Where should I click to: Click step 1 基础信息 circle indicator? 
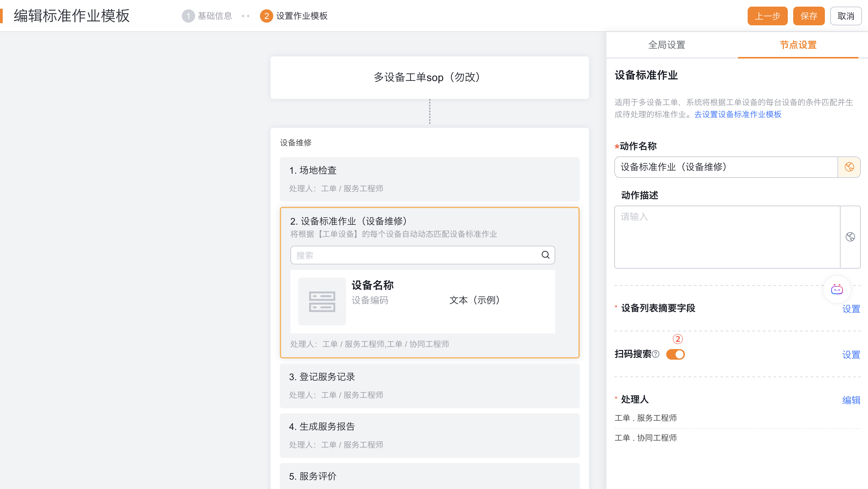(x=188, y=16)
